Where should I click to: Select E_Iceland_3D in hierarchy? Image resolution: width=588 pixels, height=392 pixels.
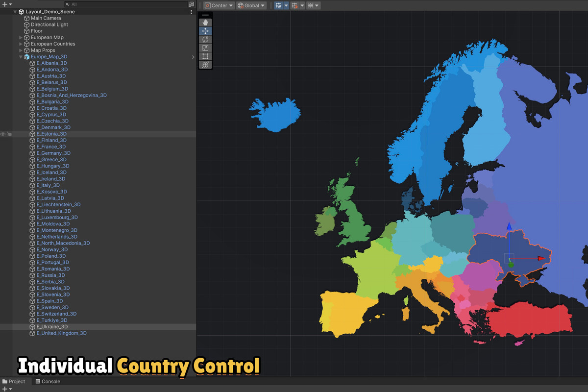click(51, 172)
